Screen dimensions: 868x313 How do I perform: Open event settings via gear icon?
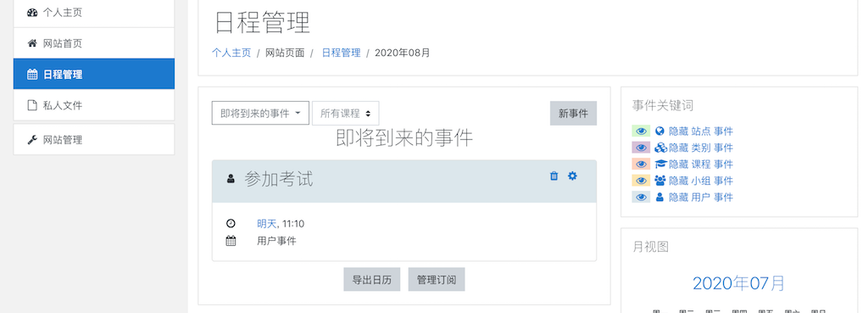pyautogui.click(x=572, y=176)
